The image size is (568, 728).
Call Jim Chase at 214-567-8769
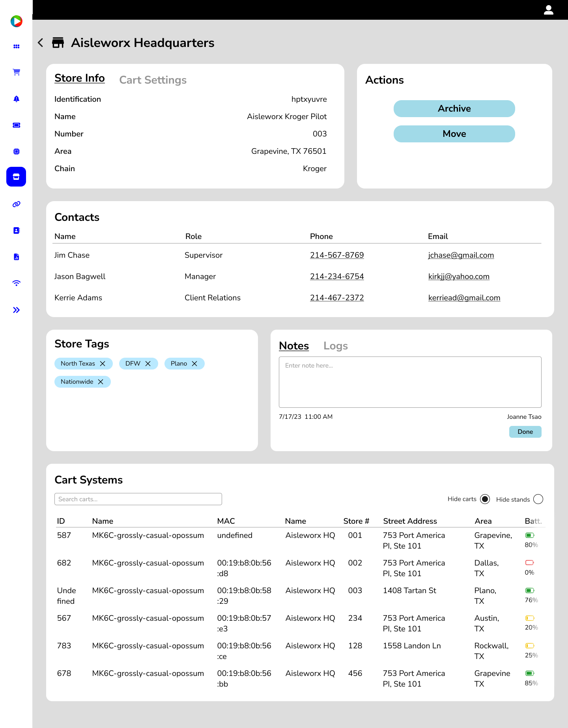pyautogui.click(x=337, y=255)
